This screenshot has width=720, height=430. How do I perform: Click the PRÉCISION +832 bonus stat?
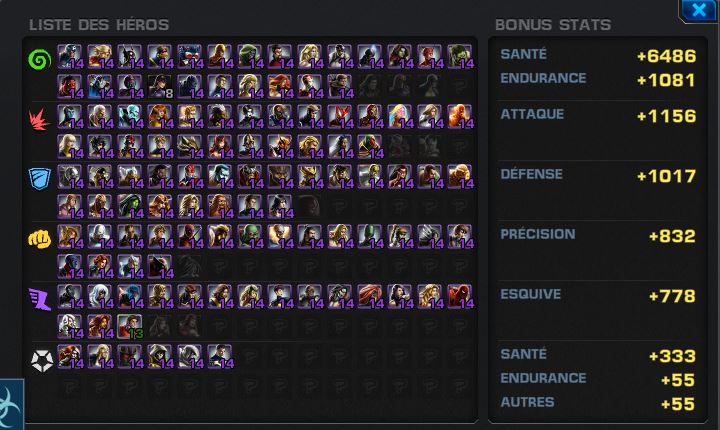[598, 235]
